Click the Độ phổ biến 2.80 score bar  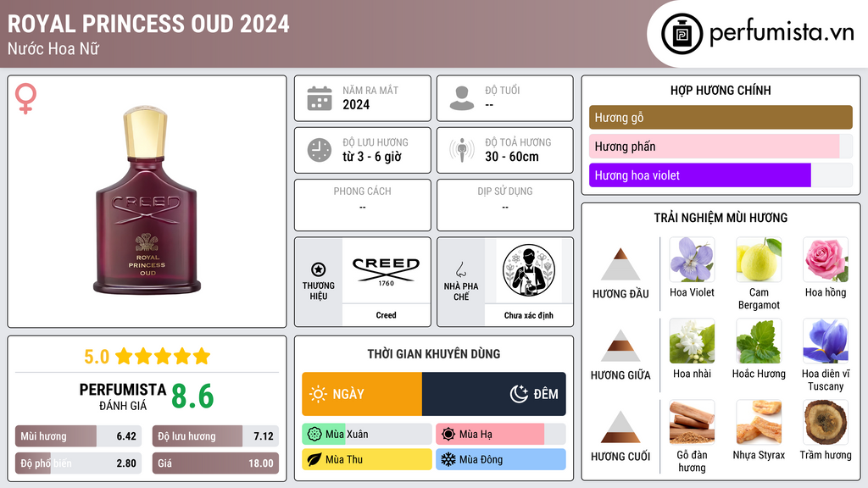(x=78, y=463)
